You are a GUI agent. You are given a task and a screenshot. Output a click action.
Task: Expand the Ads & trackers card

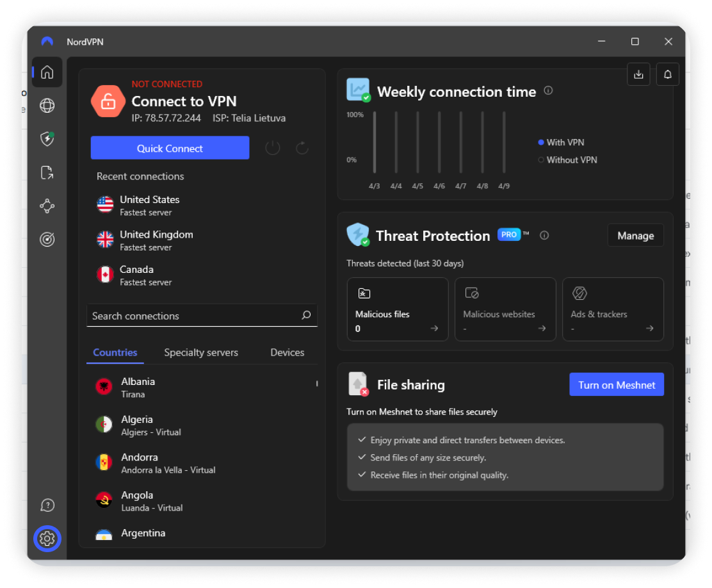[x=612, y=309]
